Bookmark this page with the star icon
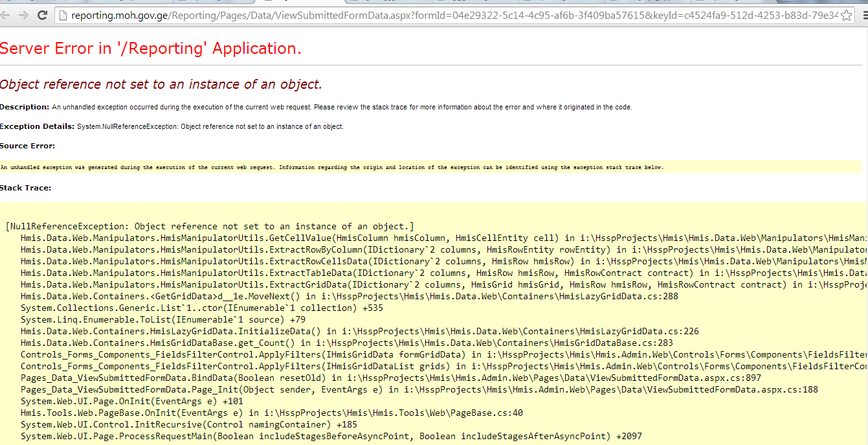The image size is (868, 445). pyautogui.click(x=846, y=16)
